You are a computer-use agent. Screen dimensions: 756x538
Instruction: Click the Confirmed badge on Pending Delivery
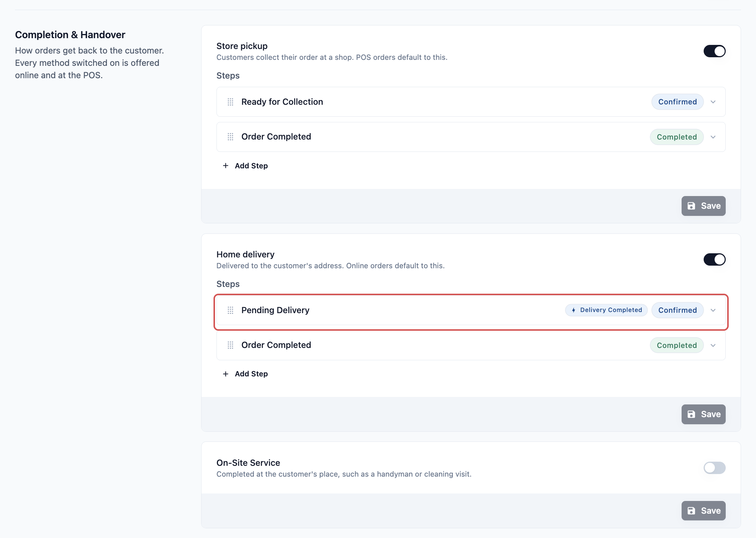click(677, 310)
